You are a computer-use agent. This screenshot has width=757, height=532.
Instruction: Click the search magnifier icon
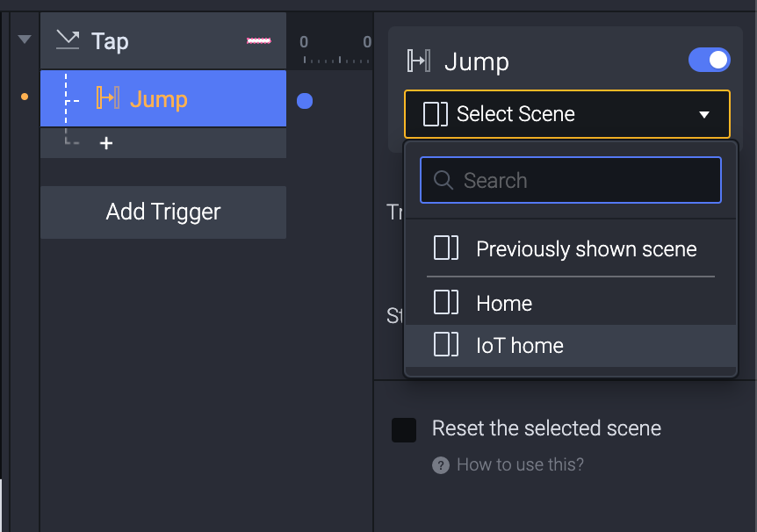444,181
